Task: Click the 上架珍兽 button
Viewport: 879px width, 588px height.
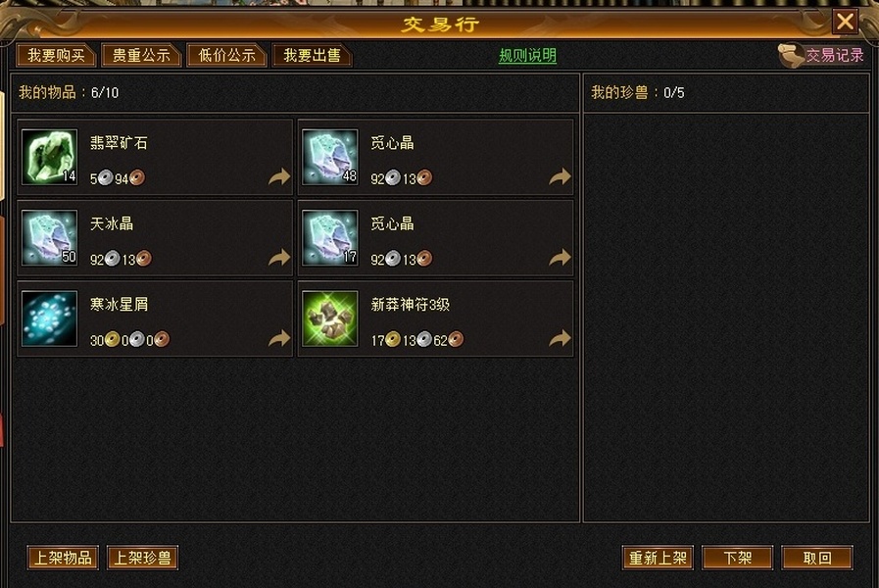Action: click(142, 558)
